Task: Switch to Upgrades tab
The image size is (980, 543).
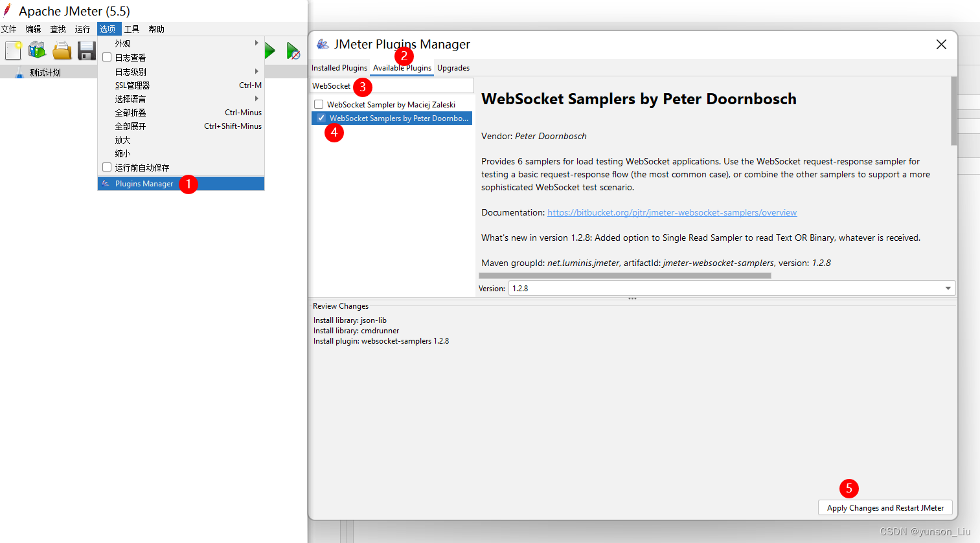Action: [453, 68]
